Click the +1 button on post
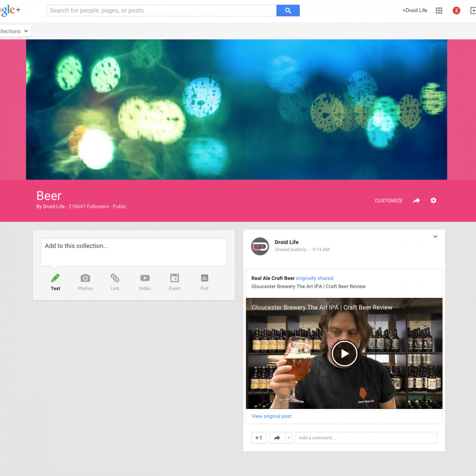This screenshot has width=476, height=476. click(x=259, y=438)
